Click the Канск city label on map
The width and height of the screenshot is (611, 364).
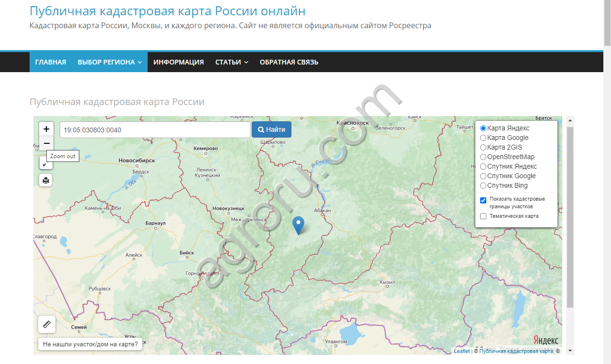415,117
